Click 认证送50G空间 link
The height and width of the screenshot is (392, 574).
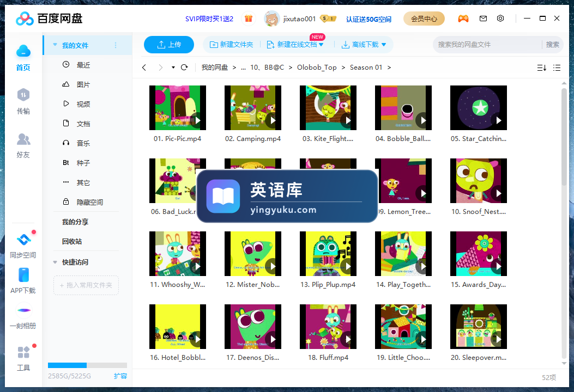pos(368,19)
